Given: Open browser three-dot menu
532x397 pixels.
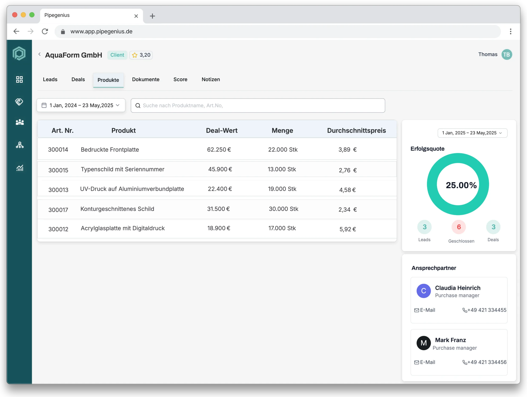Looking at the screenshot, I should [x=510, y=32].
